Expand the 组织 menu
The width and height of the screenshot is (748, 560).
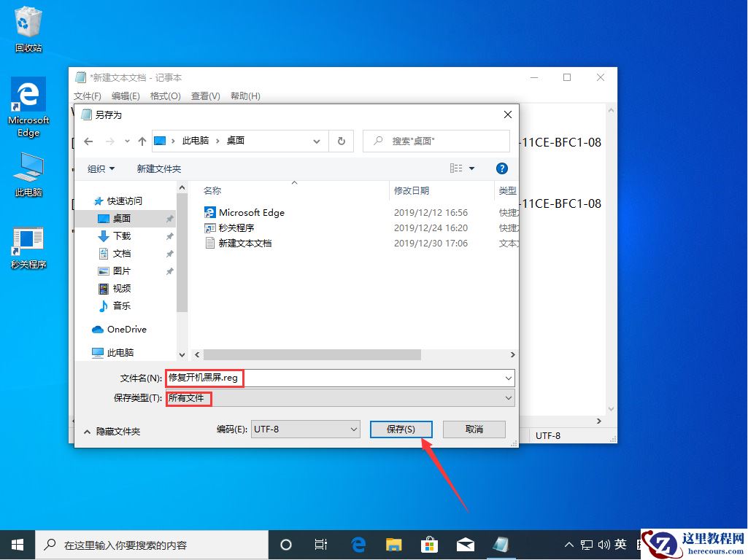coord(101,168)
